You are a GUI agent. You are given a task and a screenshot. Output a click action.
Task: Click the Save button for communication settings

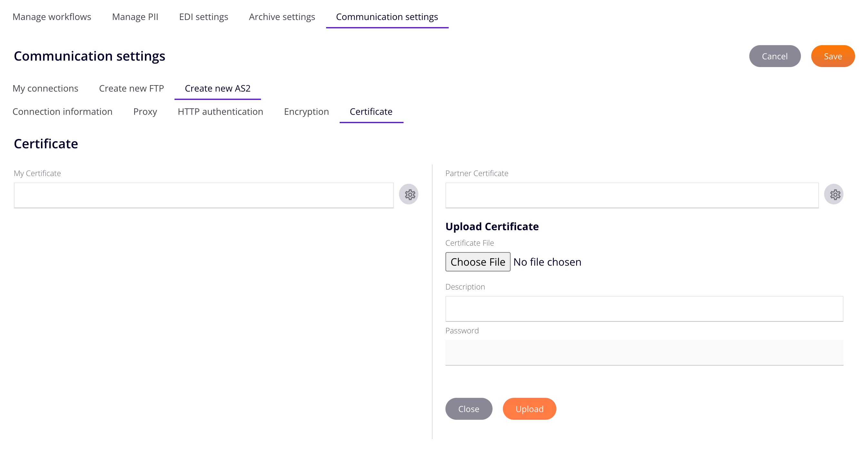tap(833, 56)
